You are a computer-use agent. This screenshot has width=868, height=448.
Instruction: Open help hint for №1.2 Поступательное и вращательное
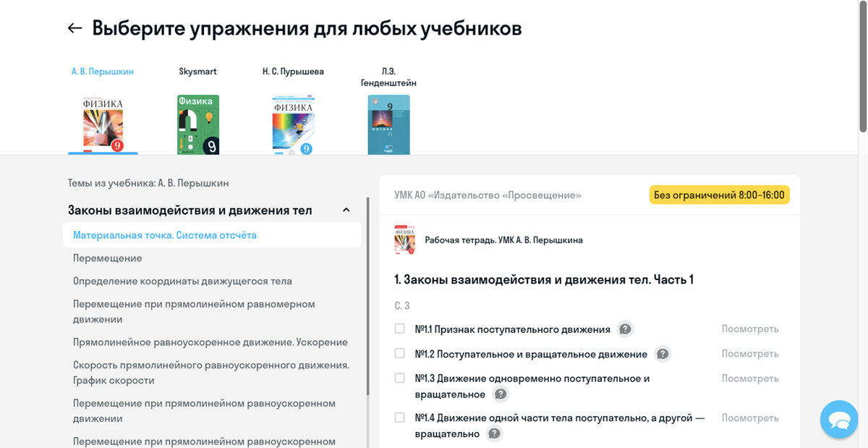pyautogui.click(x=663, y=354)
